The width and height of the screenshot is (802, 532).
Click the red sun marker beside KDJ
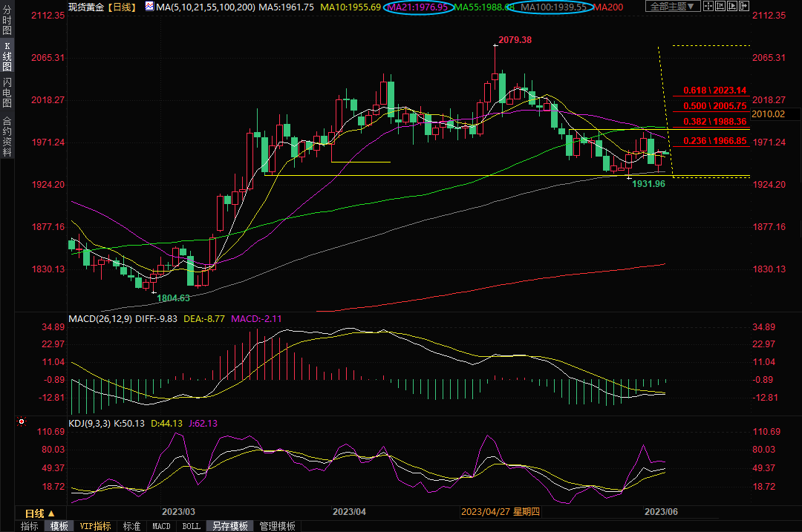(x=22, y=422)
